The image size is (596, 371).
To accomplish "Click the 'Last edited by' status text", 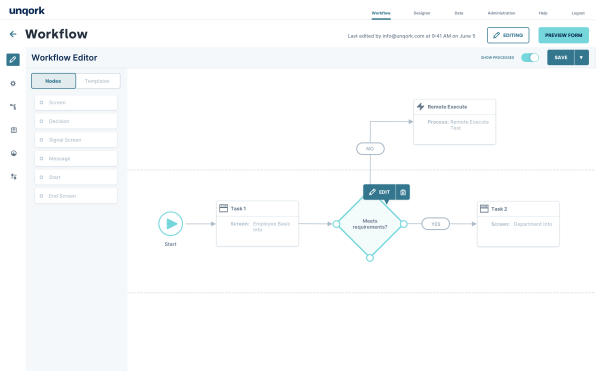I will point(411,36).
